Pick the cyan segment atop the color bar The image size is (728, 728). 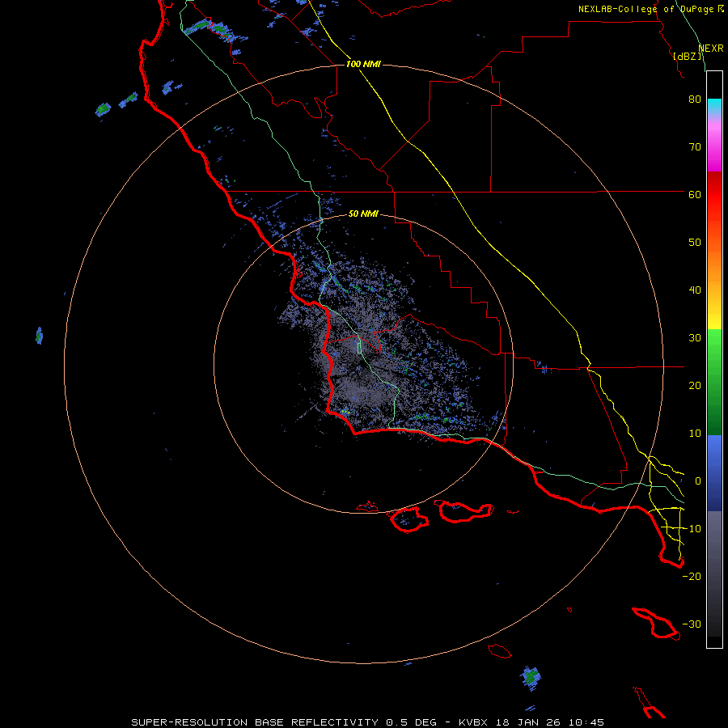point(714,106)
